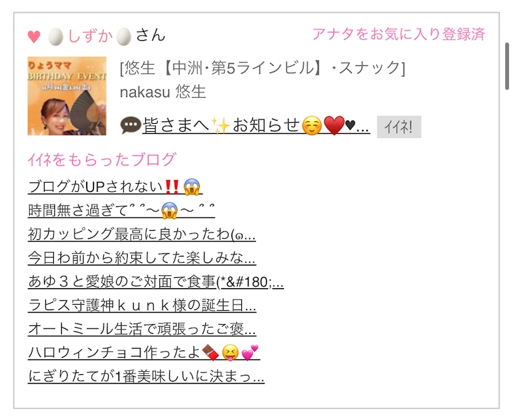Image resolution: width=513 pixels, height=420 pixels.
Task: Open the りょうママ birthday event thumbnail
Action: point(67,96)
